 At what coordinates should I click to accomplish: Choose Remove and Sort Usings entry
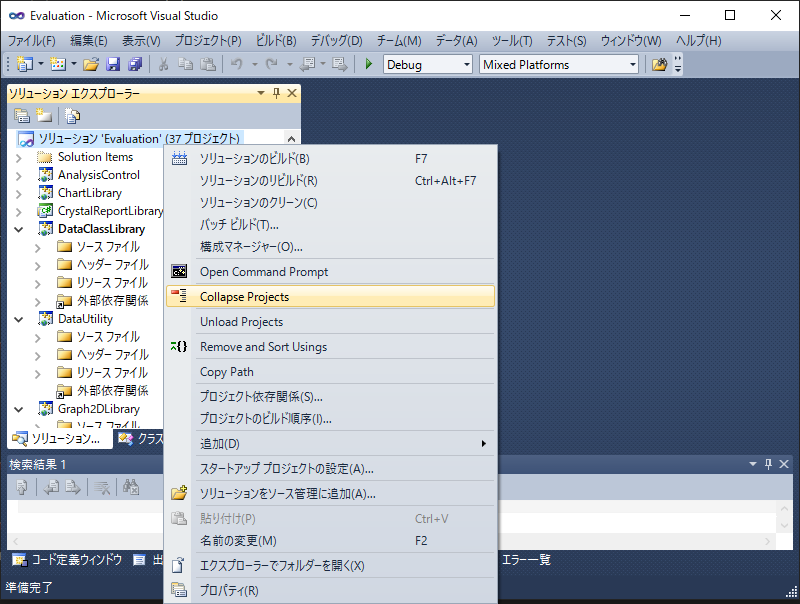pyautogui.click(x=330, y=347)
